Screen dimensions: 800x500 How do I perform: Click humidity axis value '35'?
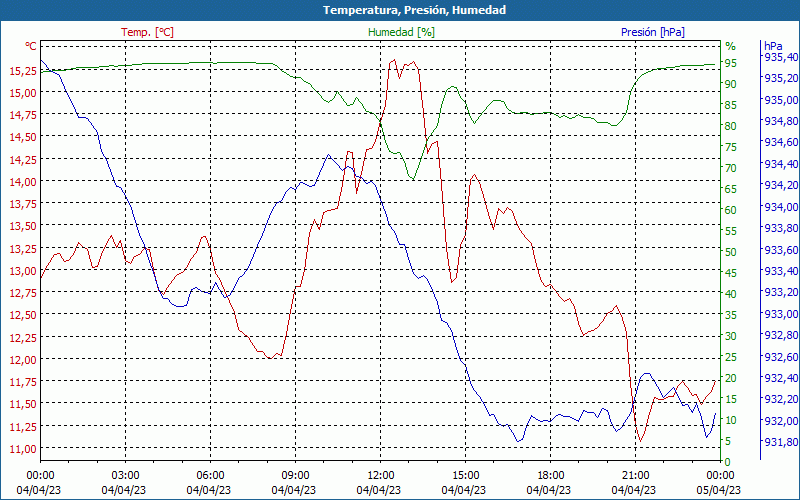pyautogui.click(x=731, y=315)
